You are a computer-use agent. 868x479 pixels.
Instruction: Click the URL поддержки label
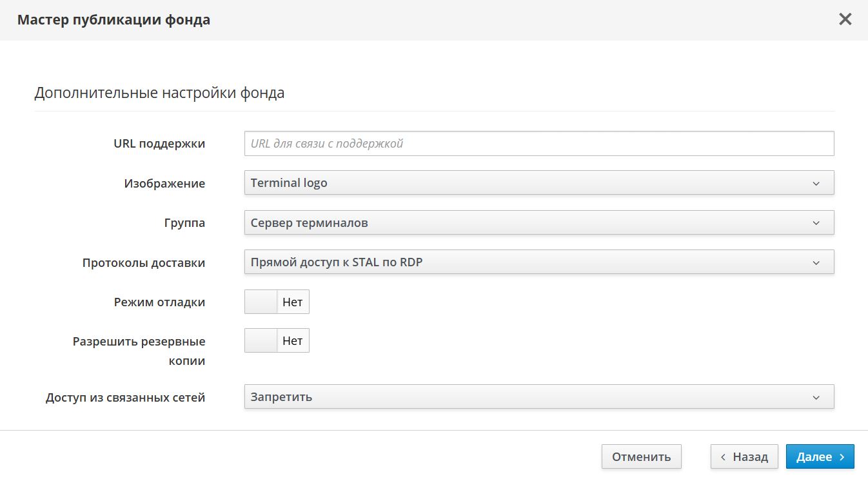tap(159, 144)
